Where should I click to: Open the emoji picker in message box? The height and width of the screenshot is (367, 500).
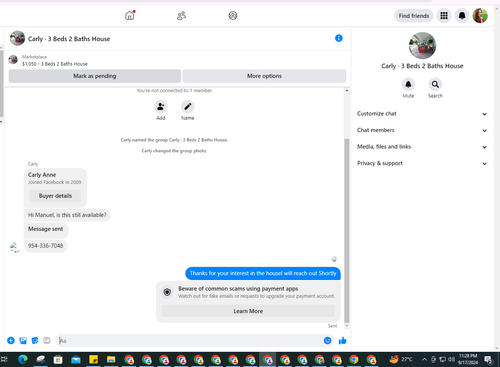(327, 340)
